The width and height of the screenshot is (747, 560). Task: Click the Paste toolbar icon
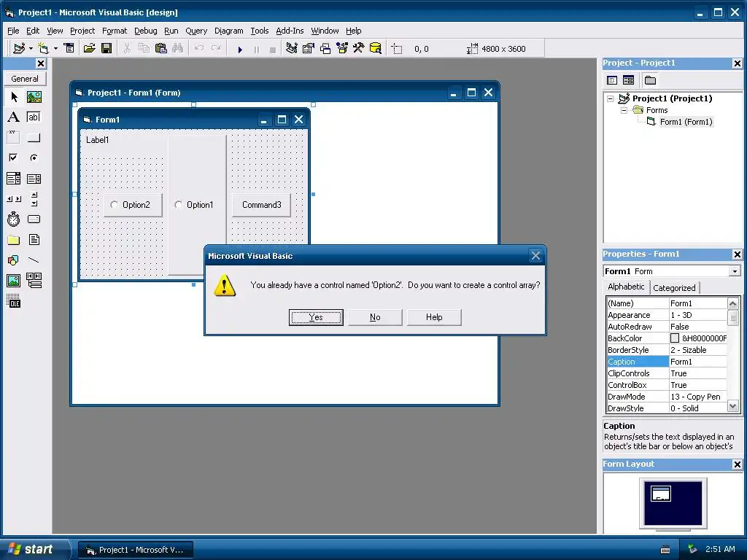click(161, 49)
